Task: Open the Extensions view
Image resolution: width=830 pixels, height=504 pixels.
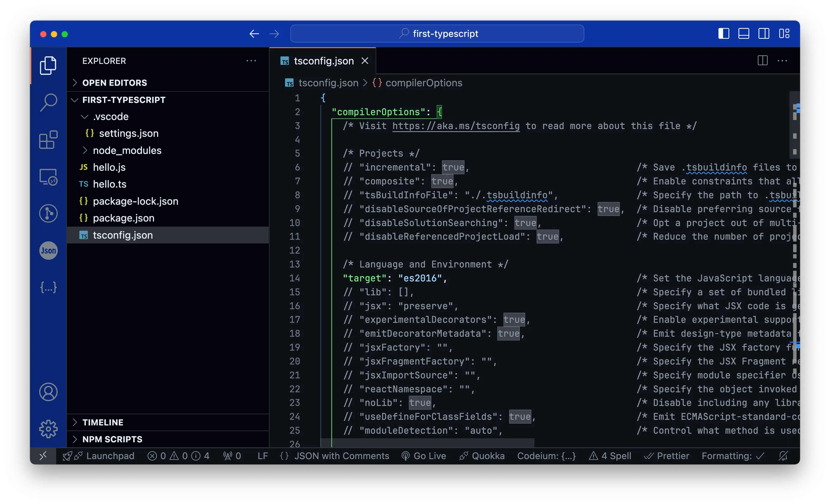Action: coord(48,139)
